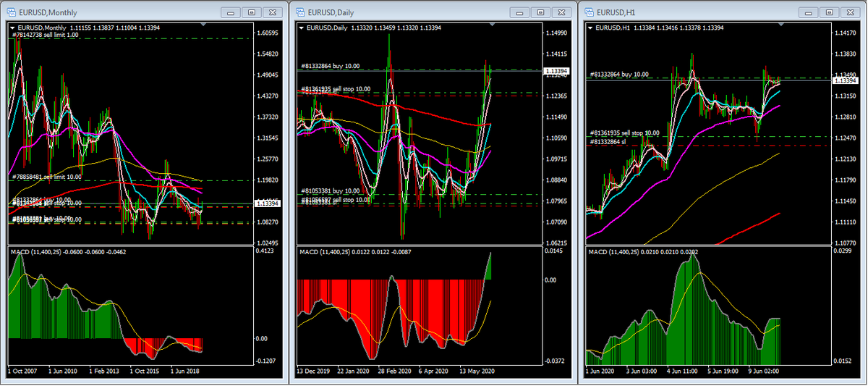Select the EURUSD,Daily window title
The height and width of the screenshot is (386, 868).
pyautogui.click(x=332, y=13)
